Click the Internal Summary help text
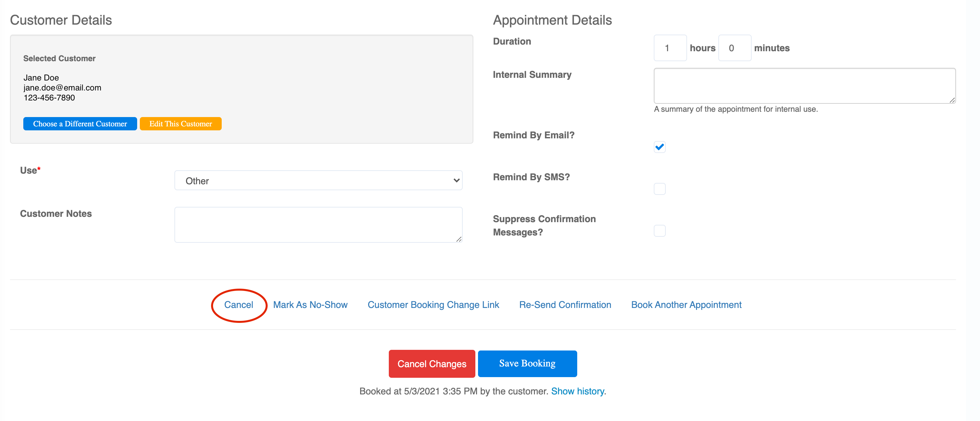The width and height of the screenshot is (980, 421). click(735, 109)
